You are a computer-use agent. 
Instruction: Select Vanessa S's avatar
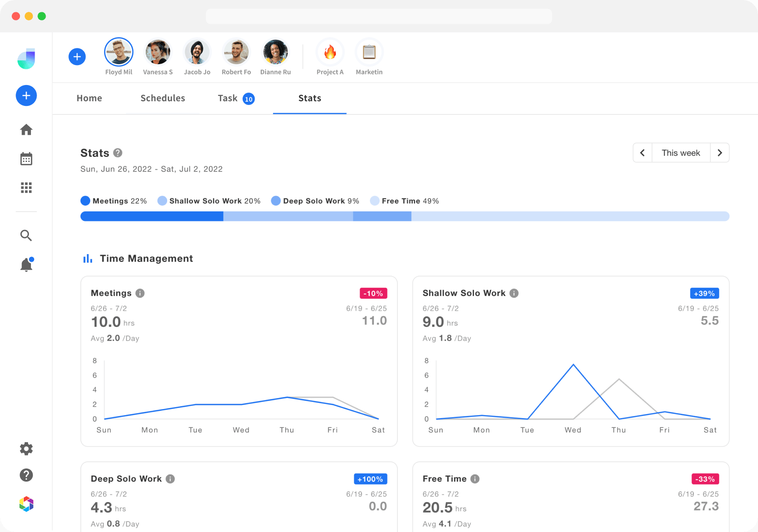(158, 52)
